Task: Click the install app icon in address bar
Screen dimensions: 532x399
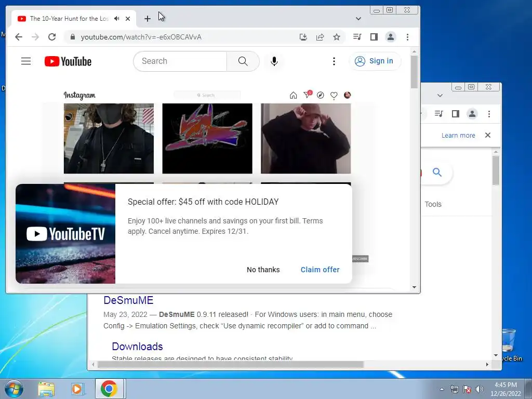Action: pyautogui.click(x=303, y=37)
